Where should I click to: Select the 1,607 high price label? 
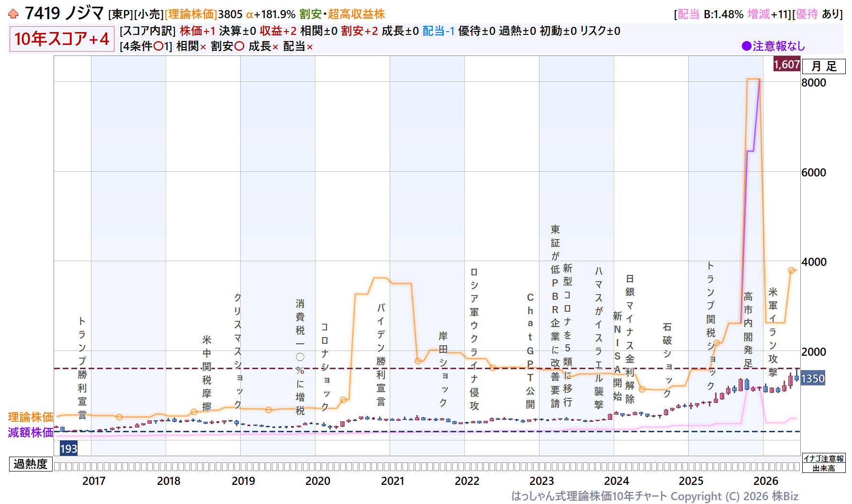point(787,64)
